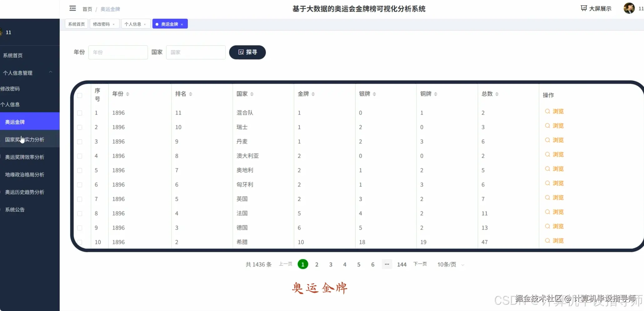Click the user avatar in top right
Screen dimensions: 644x311
tap(629, 8)
